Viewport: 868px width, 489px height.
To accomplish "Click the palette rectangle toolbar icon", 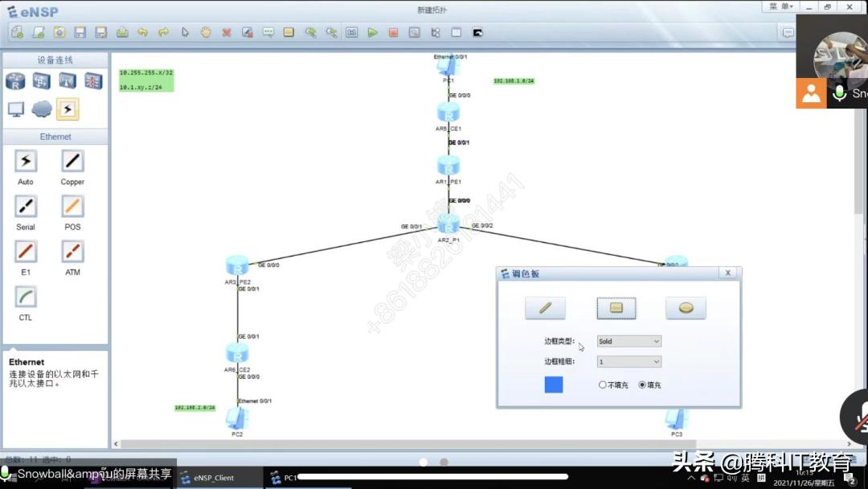I will pos(289,32).
